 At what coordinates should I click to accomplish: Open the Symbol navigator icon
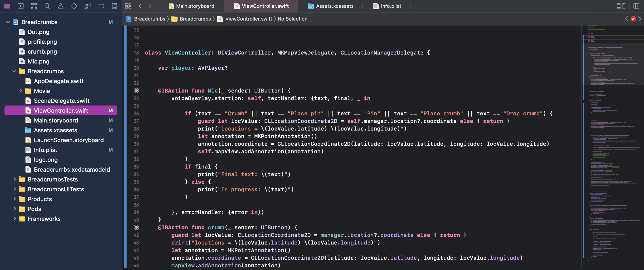(x=34, y=6)
